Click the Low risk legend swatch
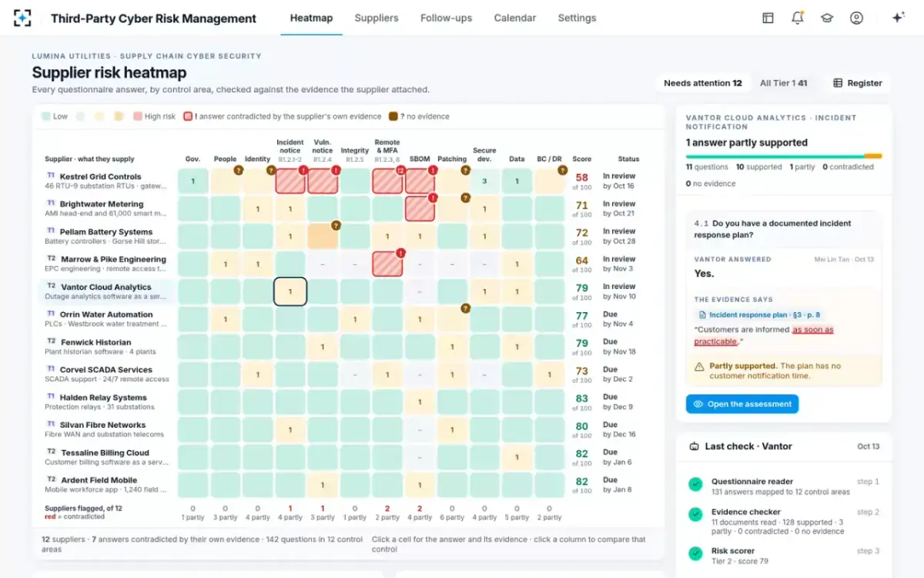924x578 pixels. point(46,116)
